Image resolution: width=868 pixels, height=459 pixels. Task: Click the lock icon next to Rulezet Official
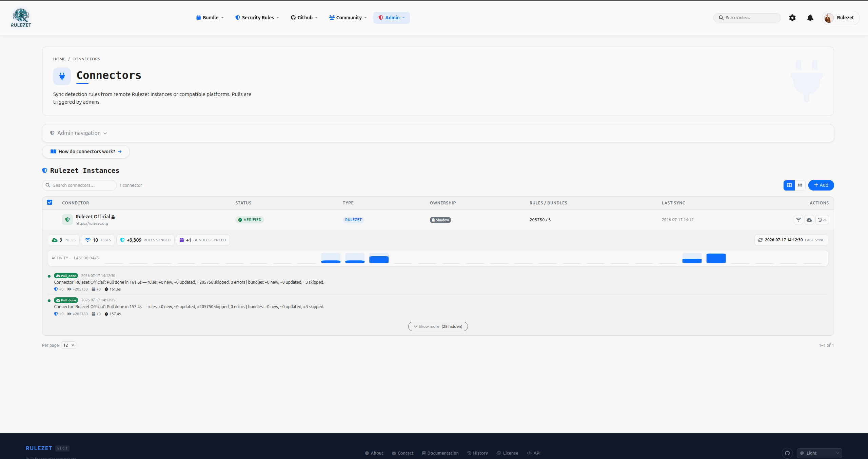(x=113, y=217)
